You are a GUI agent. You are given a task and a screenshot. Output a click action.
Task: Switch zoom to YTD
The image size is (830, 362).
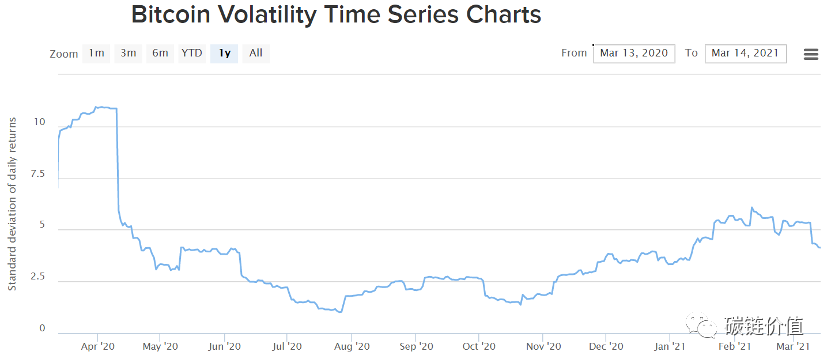pyautogui.click(x=192, y=53)
